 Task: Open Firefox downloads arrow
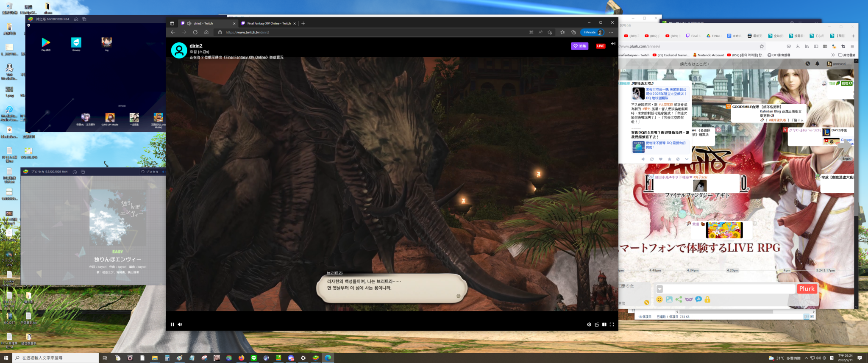(798, 47)
